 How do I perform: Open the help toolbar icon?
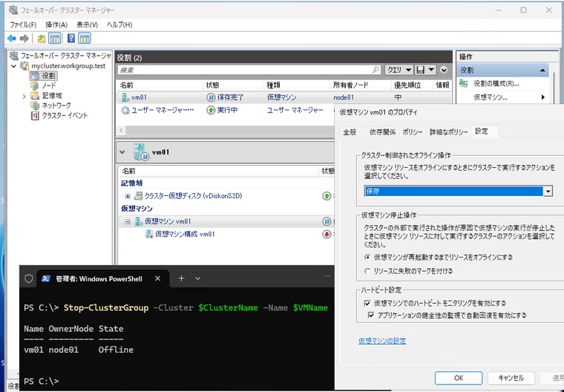pos(71,38)
